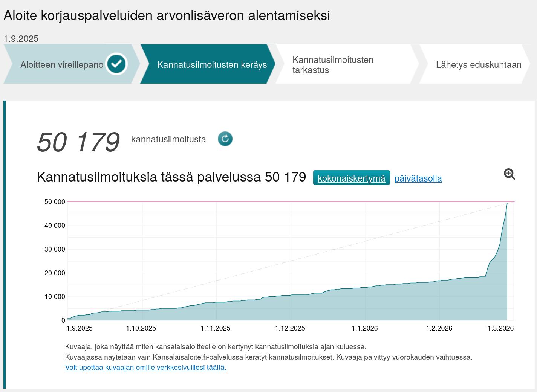Click the magnifying glass zoom chart icon
Viewport: 537px width, 392px height.
tap(509, 174)
